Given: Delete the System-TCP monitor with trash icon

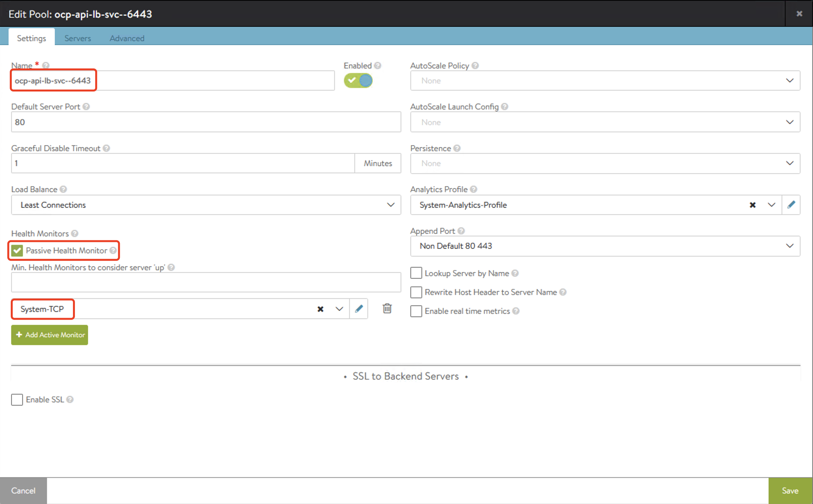Looking at the screenshot, I should pos(387,308).
